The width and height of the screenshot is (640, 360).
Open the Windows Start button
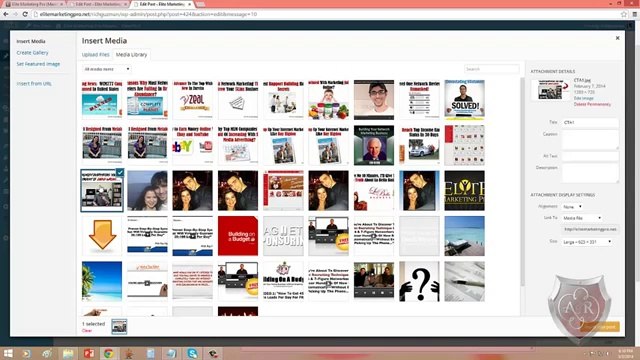(8, 353)
